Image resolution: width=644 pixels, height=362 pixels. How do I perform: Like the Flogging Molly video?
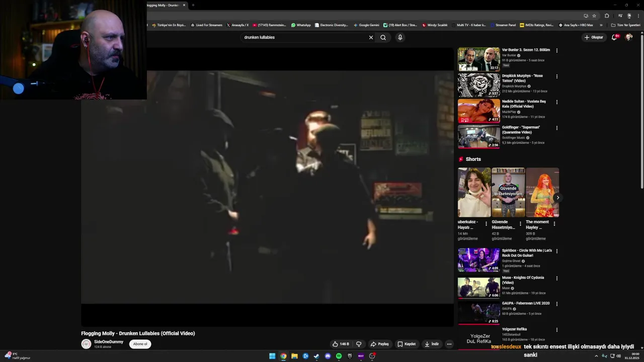tap(341, 344)
